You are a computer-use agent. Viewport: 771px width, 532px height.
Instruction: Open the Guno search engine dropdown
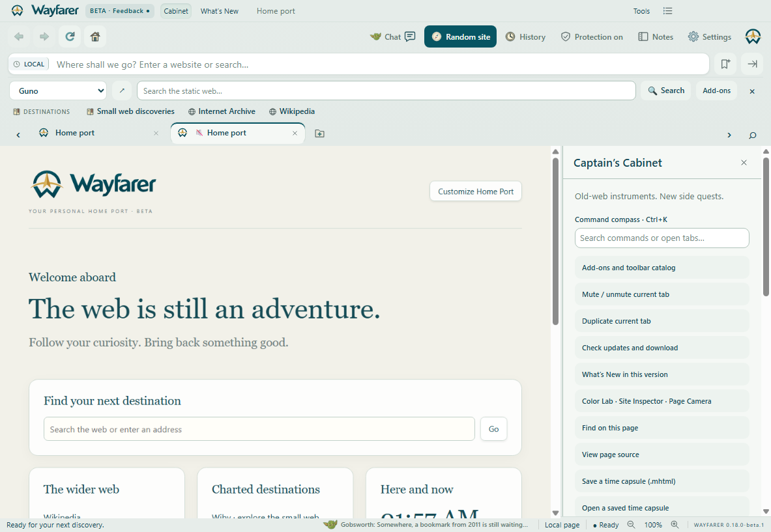pyautogui.click(x=58, y=91)
